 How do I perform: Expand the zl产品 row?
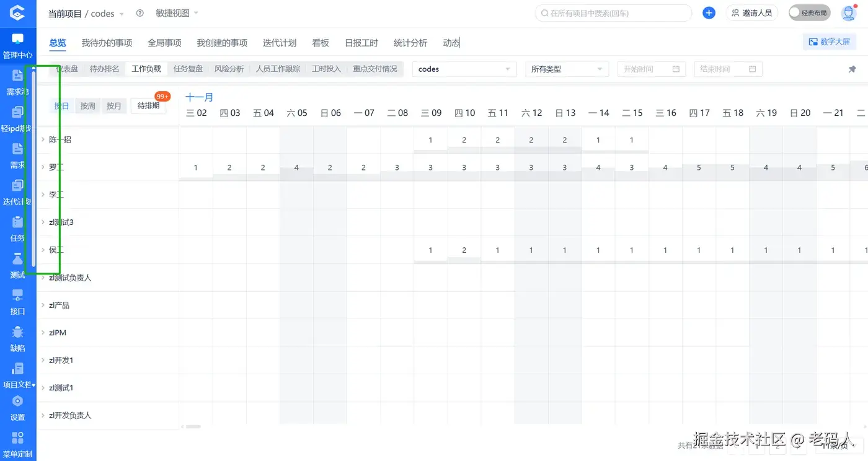43,305
